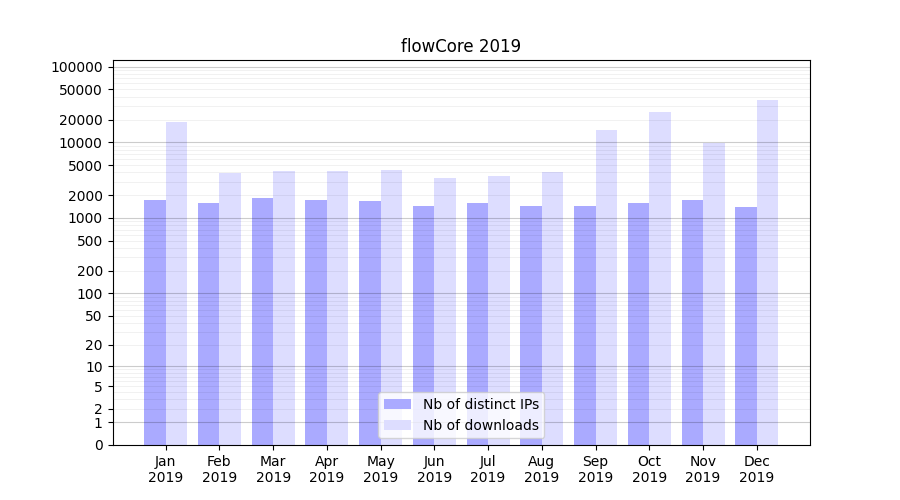Select the 0 y-axis tick label
Image resolution: width=900 pixels, height=500 pixels.
point(98,445)
